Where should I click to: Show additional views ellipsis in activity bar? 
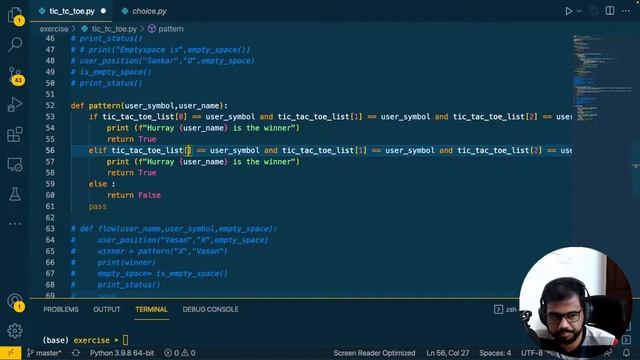(x=15, y=224)
